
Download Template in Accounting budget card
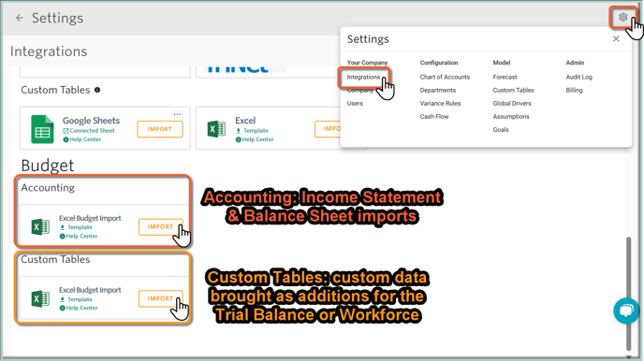pyautogui.click(x=76, y=227)
